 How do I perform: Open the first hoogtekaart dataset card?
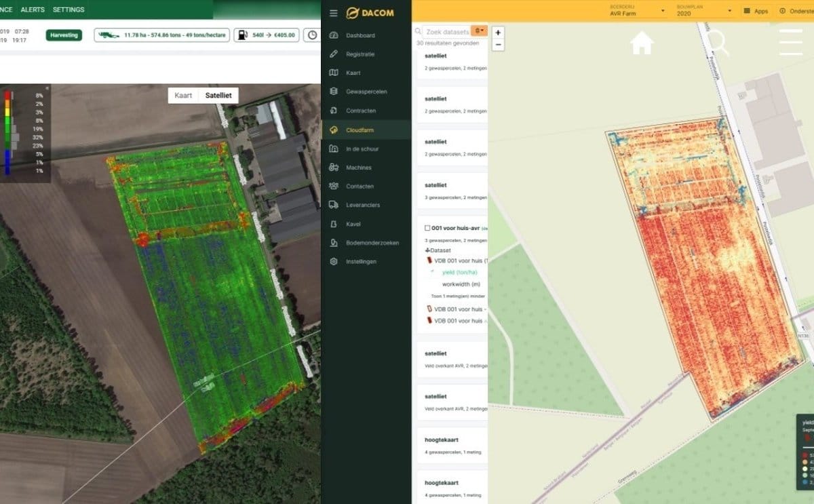(451, 445)
